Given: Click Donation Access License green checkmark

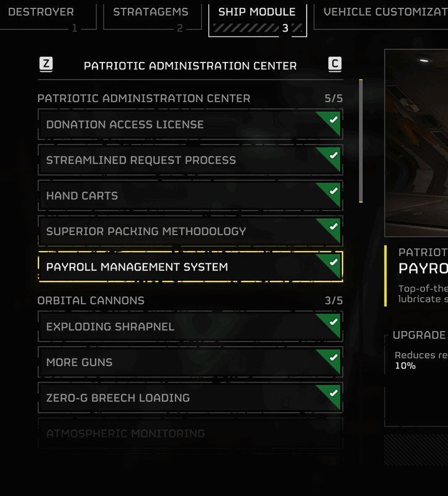Looking at the screenshot, I should (x=333, y=120).
